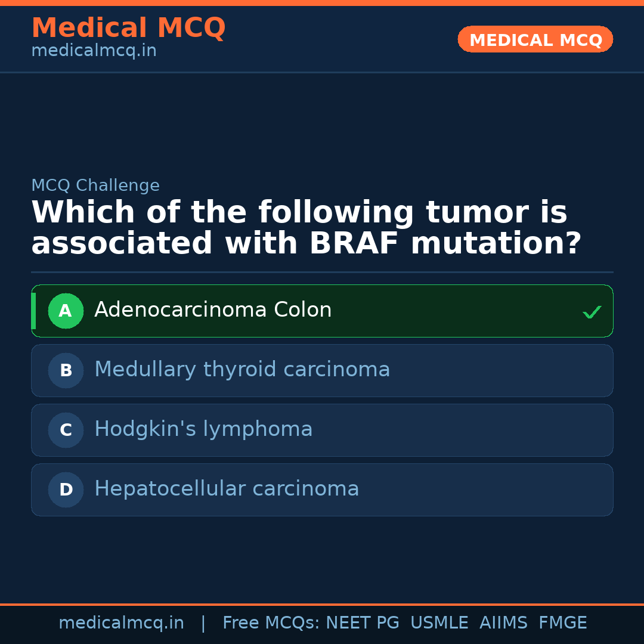This screenshot has height=644, width=644.
Task: Click the BRAF mutation question text
Action: point(306,228)
